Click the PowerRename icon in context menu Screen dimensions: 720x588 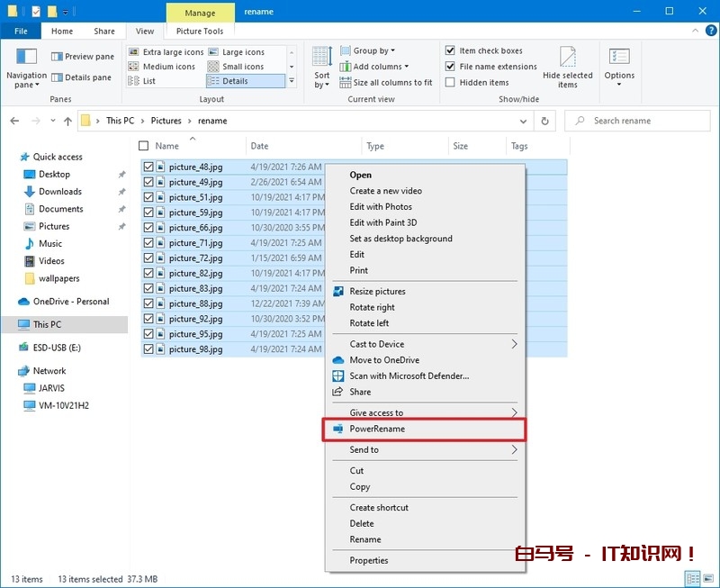(x=338, y=430)
